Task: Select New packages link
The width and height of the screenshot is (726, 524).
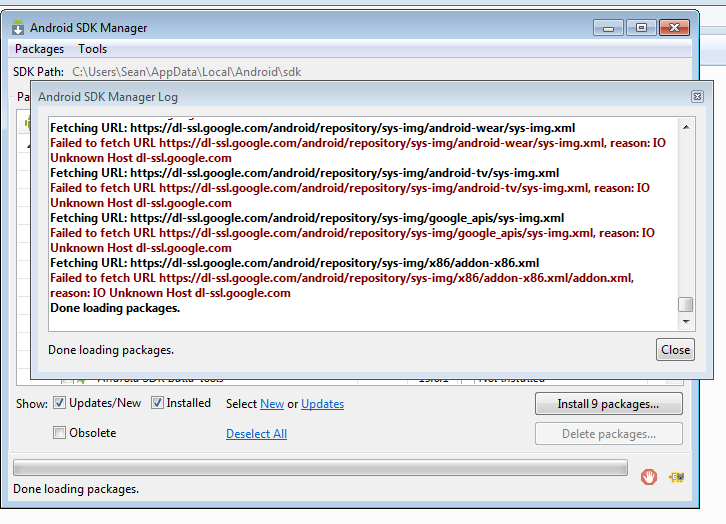Action: coord(272,404)
